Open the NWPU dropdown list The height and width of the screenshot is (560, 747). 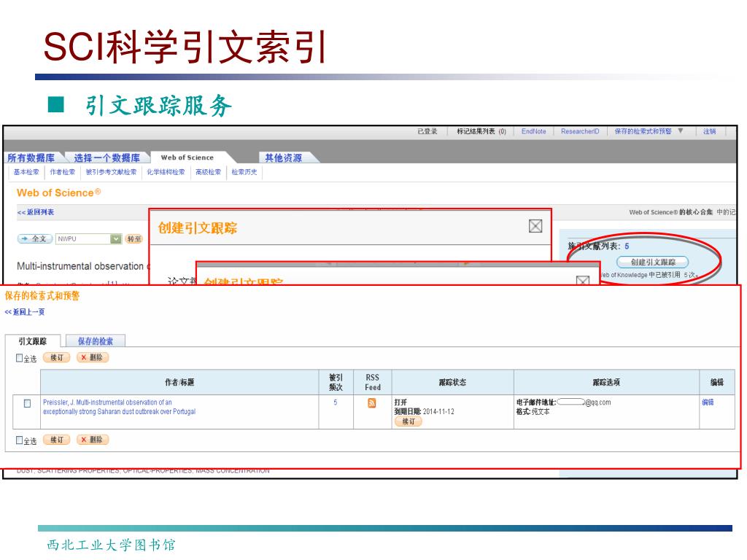click(x=115, y=238)
